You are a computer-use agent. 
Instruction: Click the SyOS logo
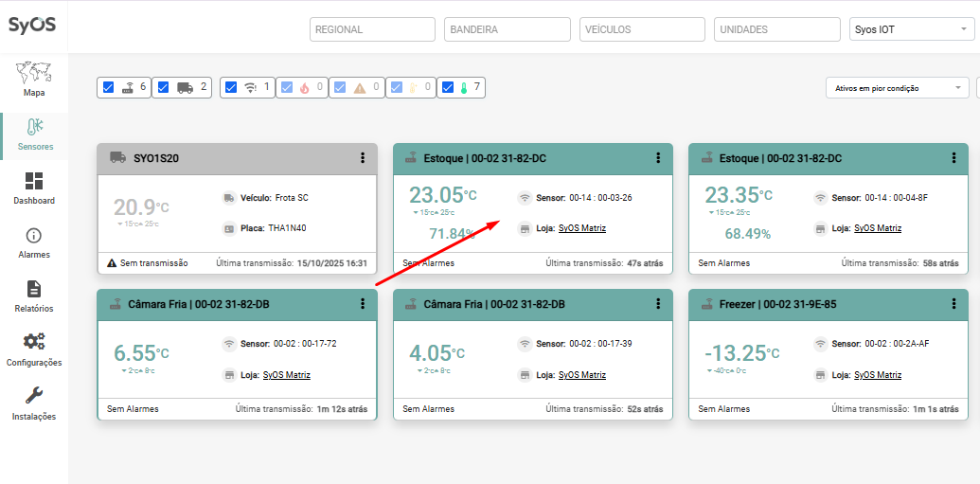click(32, 25)
